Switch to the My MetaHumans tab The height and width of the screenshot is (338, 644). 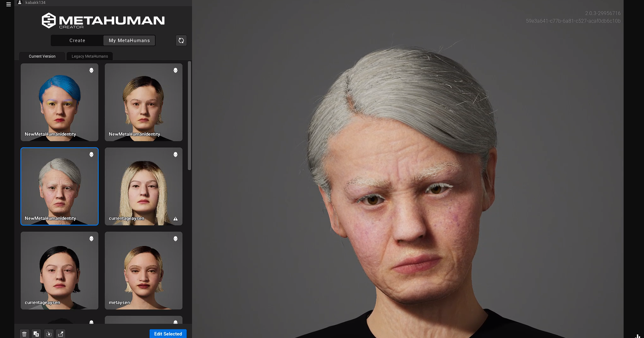coord(130,40)
